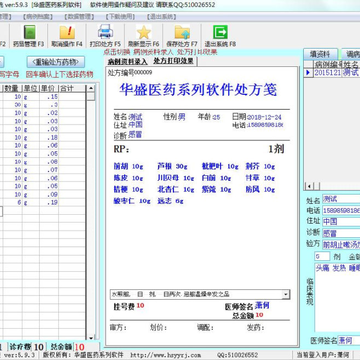Click the 电话 input field on right
Image resolution: width=360 pixels, height=360 pixels.
(341, 211)
